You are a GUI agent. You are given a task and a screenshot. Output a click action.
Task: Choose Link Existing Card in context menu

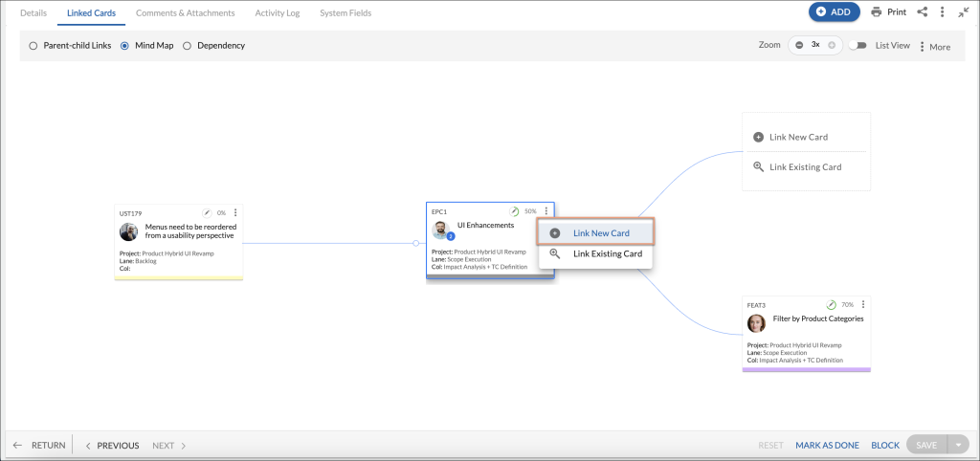click(x=595, y=253)
